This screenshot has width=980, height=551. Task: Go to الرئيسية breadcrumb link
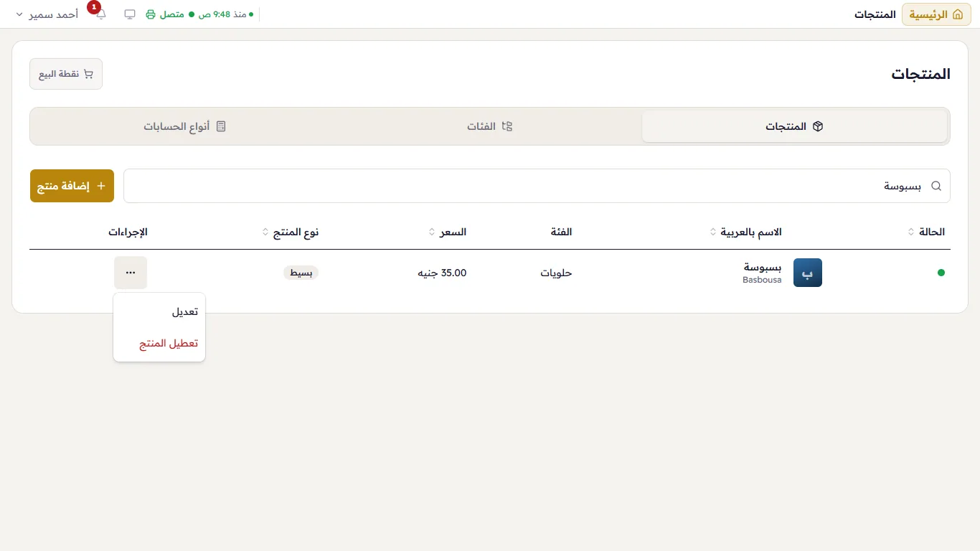936,14
